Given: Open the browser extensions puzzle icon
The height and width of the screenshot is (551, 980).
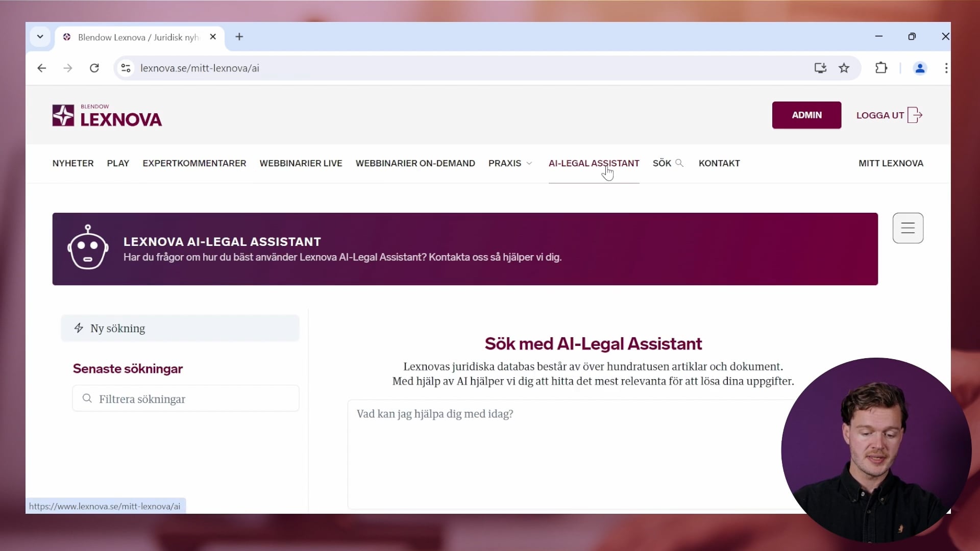Looking at the screenshot, I should 881,68.
